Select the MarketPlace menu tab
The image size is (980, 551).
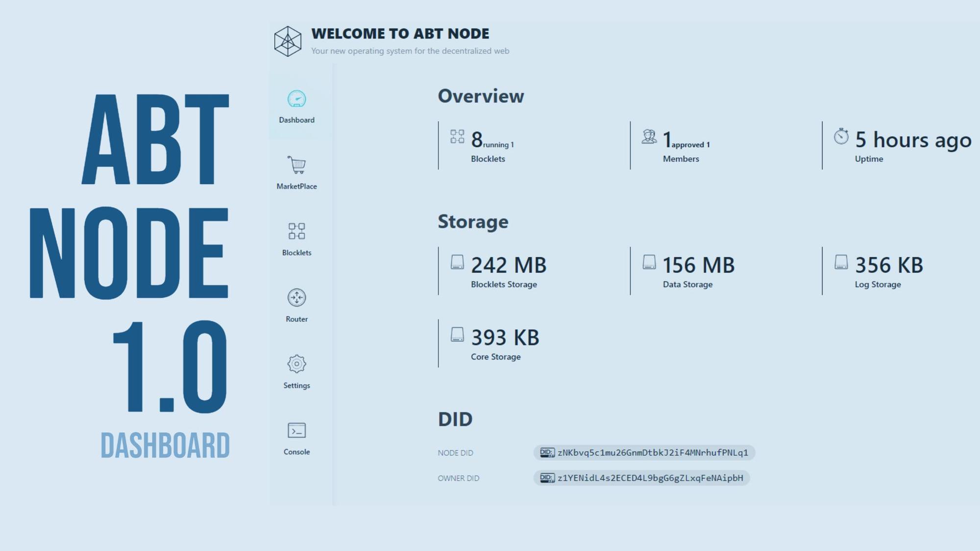(x=296, y=173)
